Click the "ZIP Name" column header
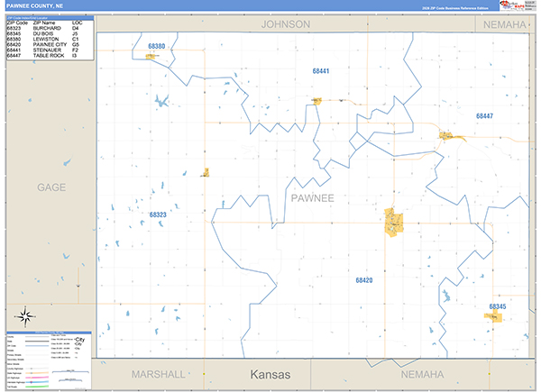Image resolution: width=541 pixels, height=392 pixels. pos(44,23)
